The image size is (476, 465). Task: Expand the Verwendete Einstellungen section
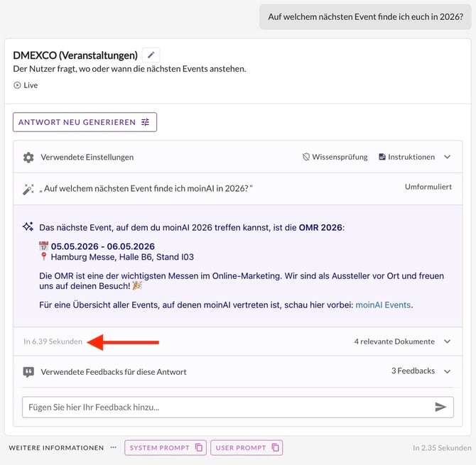(x=447, y=157)
